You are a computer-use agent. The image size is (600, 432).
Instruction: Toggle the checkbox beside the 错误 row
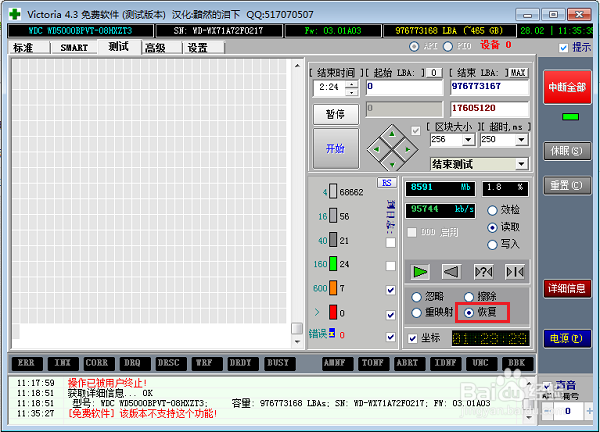click(390, 337)
